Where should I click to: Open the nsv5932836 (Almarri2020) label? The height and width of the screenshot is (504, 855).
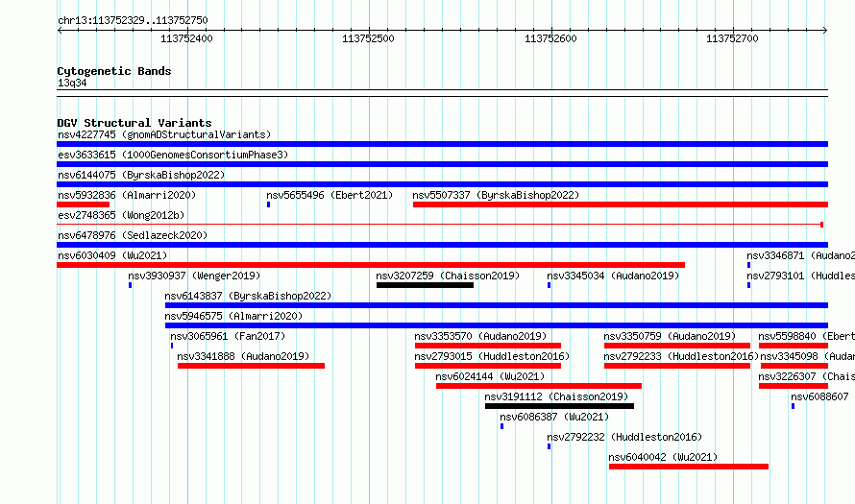127,195
